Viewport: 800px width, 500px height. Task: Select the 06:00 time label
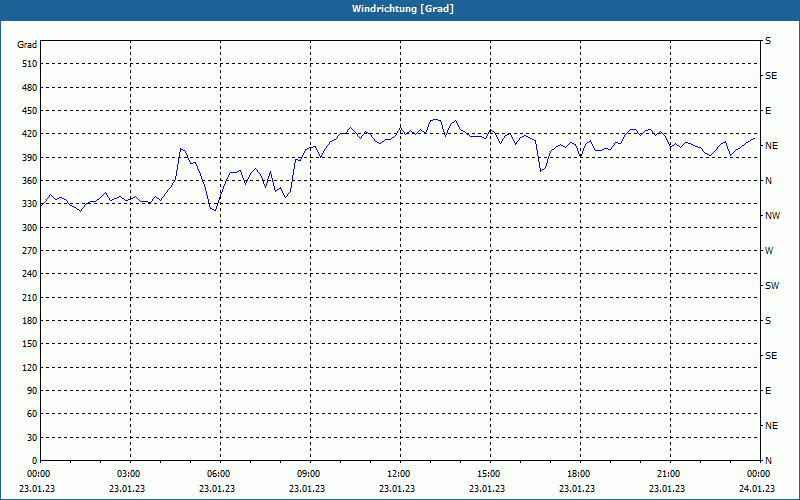pyautogui.click(x=218, y=474)
